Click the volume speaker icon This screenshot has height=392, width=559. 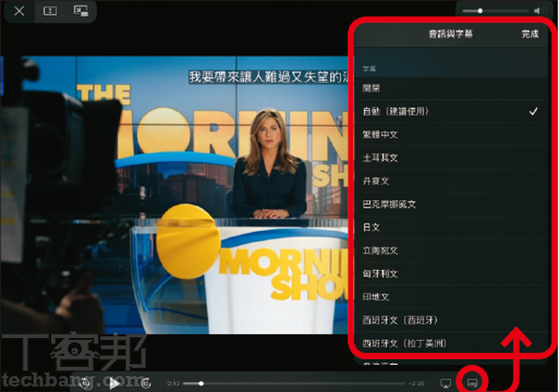[537, 11]
